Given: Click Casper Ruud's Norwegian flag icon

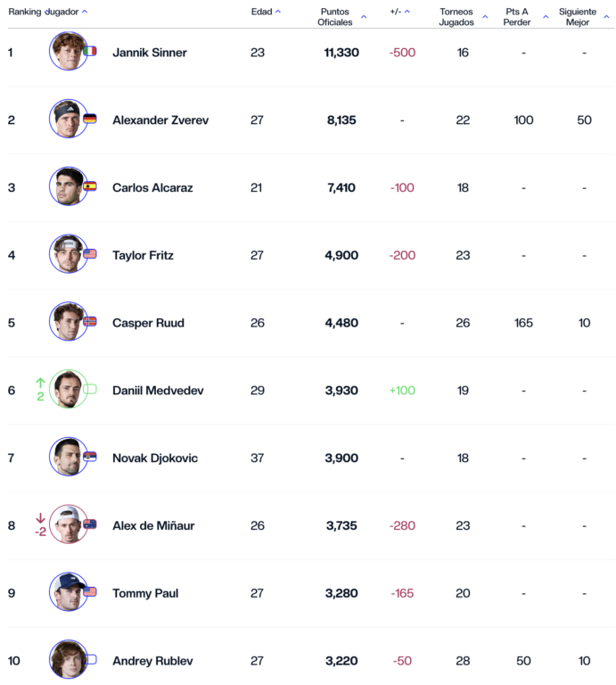Looking at the screenshot, I should (x=89, y=321).
